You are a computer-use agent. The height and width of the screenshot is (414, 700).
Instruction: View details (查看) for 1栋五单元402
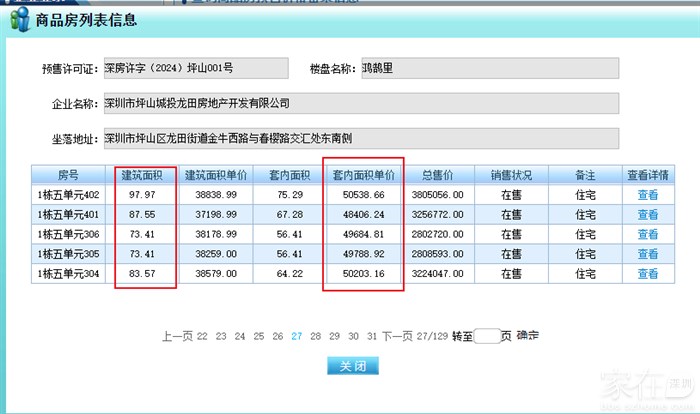point(647,196)
